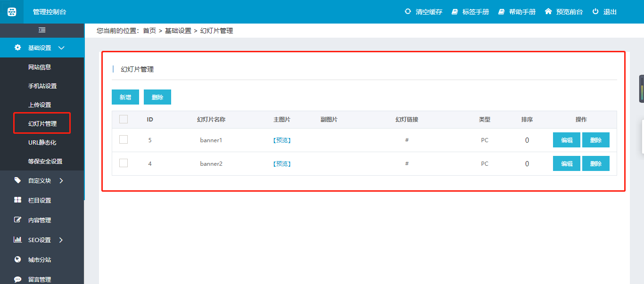Image resolution: width=644 pixels, height=284 pixels.
Task: Expand the SEO设置 submenu arrow
Action: [x=61, y=240]
